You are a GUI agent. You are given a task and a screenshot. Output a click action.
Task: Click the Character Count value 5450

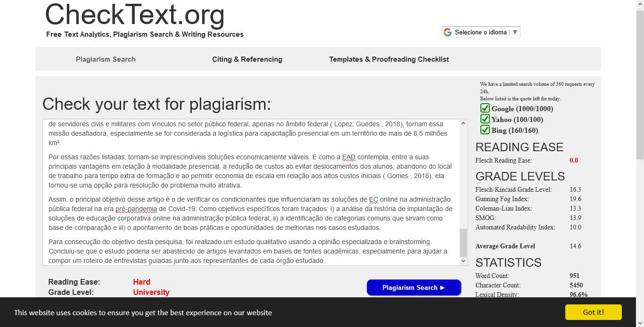point(576,285)
